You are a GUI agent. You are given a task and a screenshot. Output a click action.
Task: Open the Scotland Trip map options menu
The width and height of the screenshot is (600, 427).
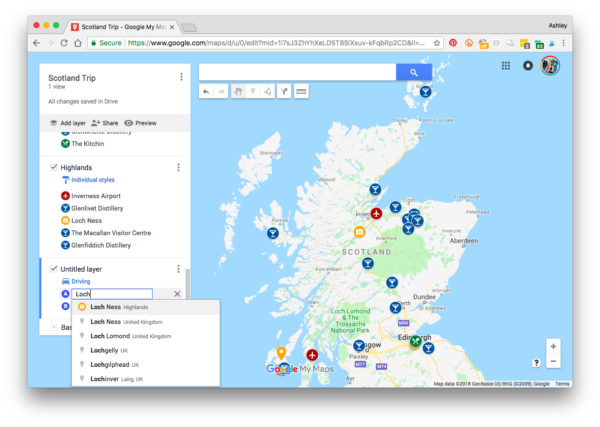pyautogui.click(x=181, y=77)
